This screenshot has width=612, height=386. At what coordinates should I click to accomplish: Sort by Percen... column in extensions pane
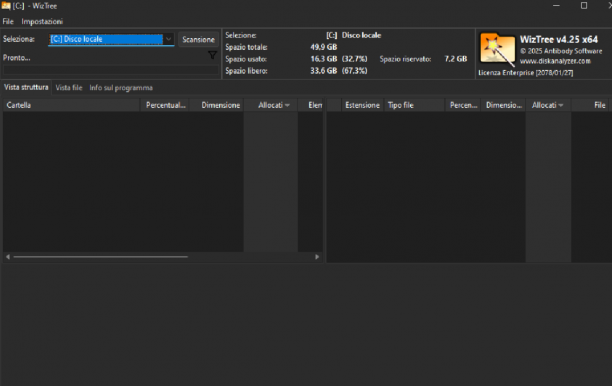(463, 105)
